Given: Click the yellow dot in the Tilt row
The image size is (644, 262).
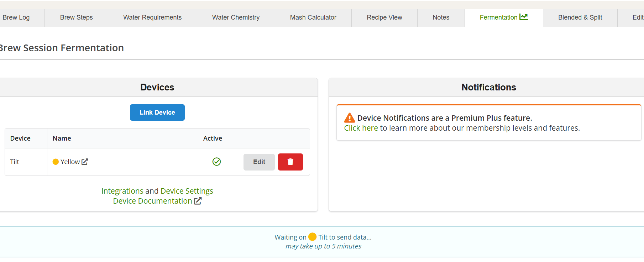Looking at the screenshot, I should coord(56,162).
